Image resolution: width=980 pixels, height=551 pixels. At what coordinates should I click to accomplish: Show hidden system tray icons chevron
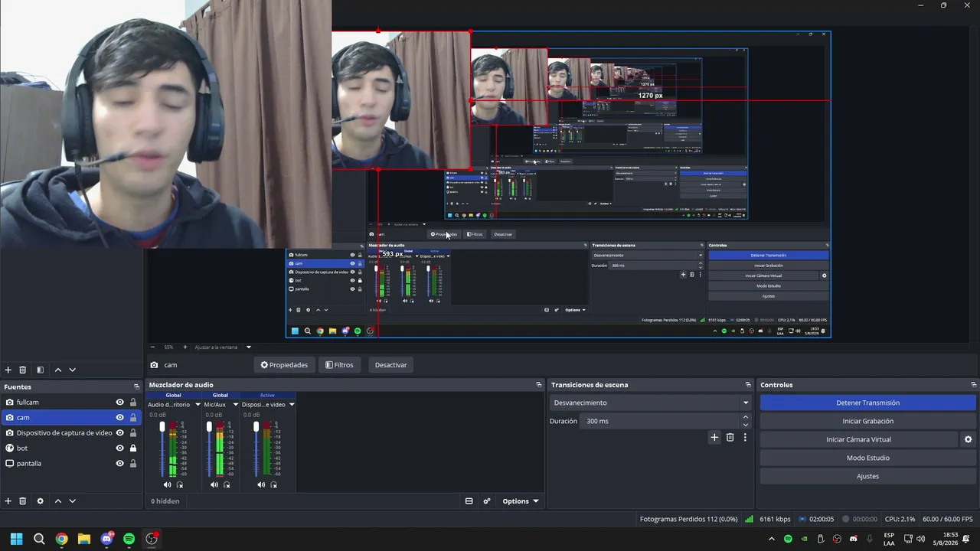[772, 539]
